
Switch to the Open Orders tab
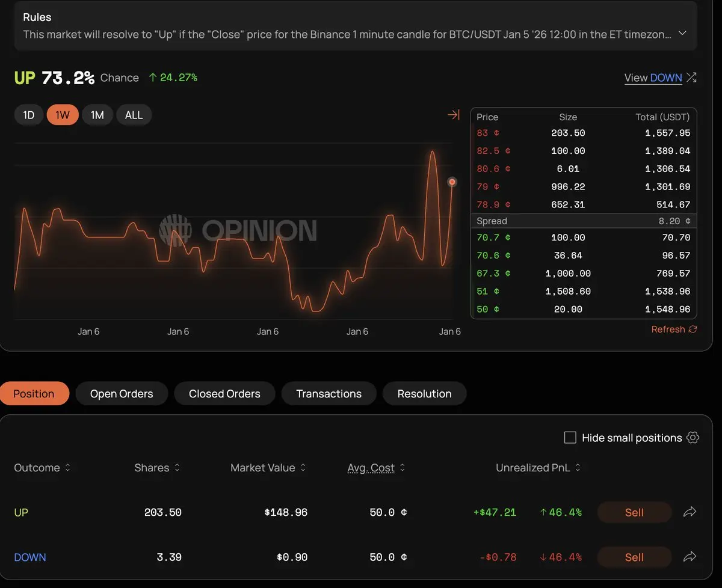pos(122,394)
